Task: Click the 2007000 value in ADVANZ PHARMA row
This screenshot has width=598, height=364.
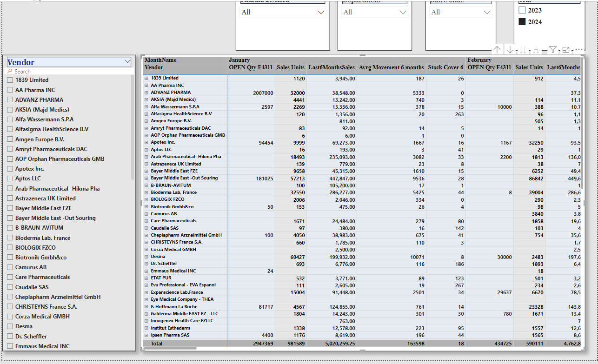Action: point(263,93)
